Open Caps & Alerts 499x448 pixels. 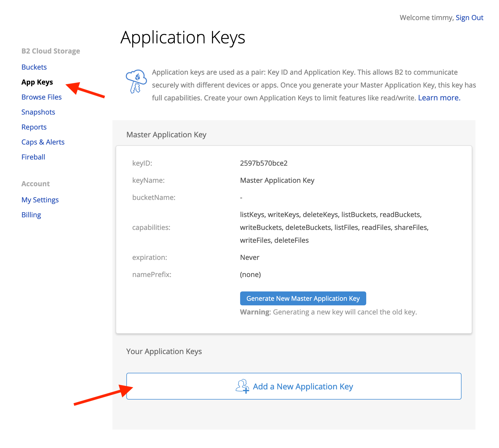(43, 142)
